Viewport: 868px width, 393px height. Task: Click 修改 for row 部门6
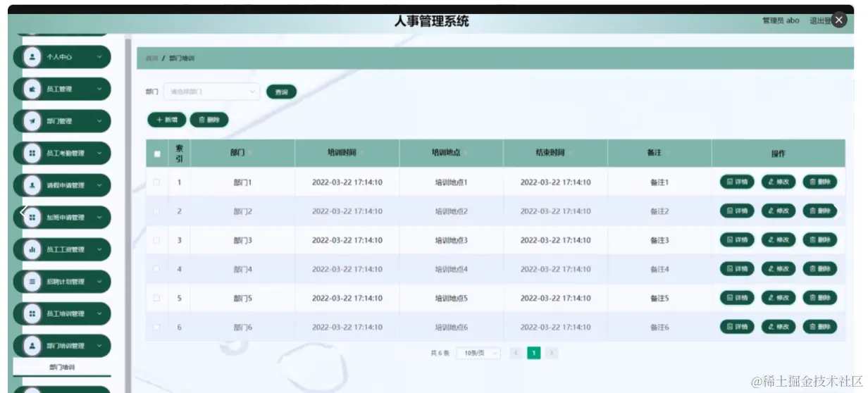coord(779,327)
